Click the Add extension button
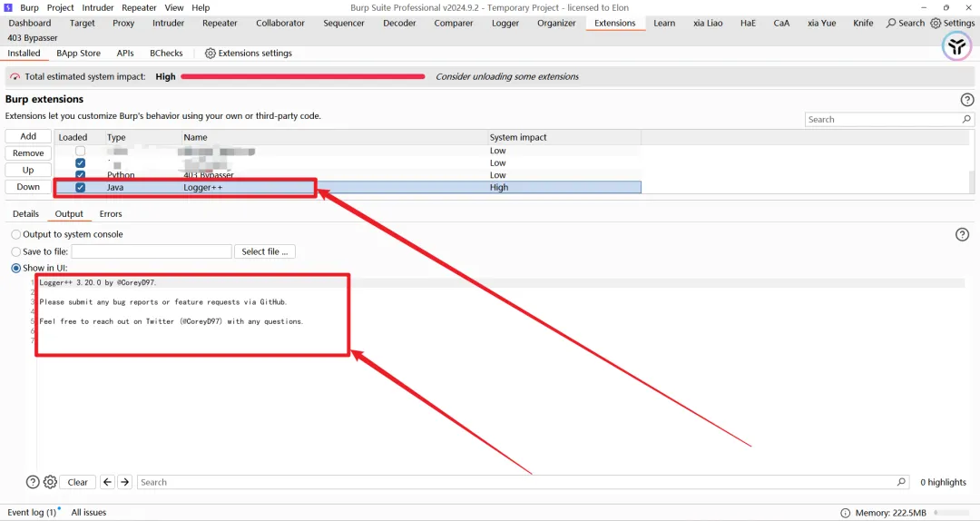 28,136
